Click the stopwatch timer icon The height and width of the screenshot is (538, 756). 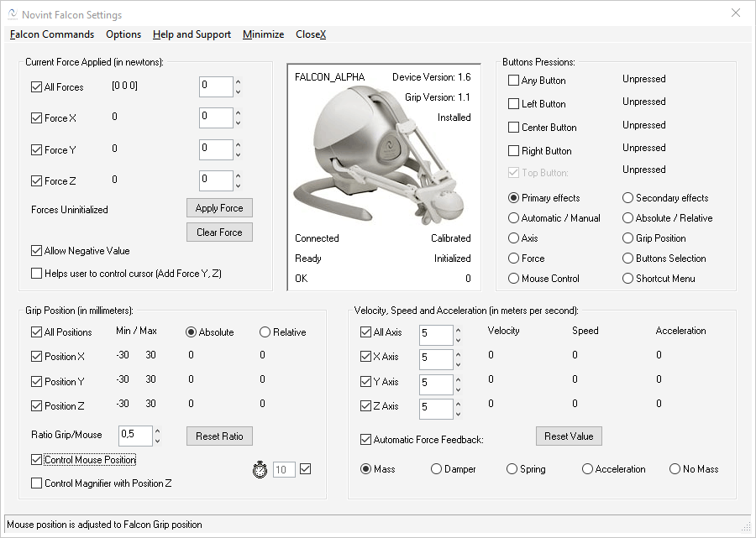pos(260,469)
